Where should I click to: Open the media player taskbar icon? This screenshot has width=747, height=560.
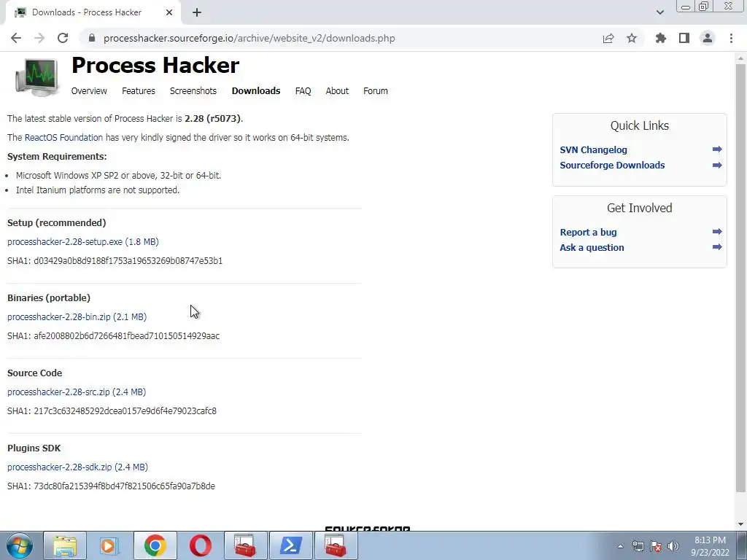click(x=109, y=545)
